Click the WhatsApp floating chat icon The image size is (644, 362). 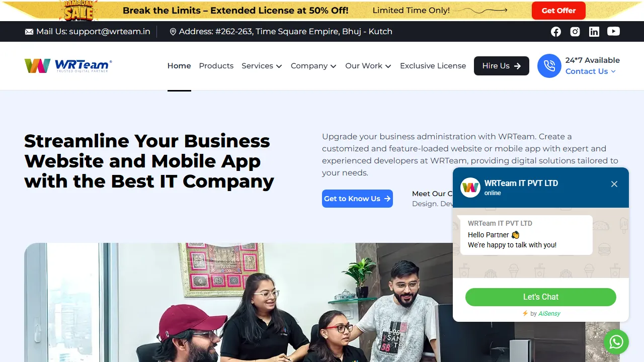coord(616,342)
